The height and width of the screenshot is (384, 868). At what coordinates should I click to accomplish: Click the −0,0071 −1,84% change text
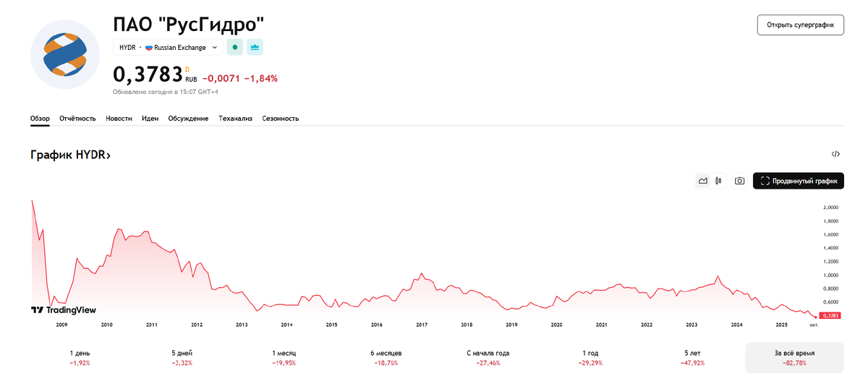coord(239,78)
